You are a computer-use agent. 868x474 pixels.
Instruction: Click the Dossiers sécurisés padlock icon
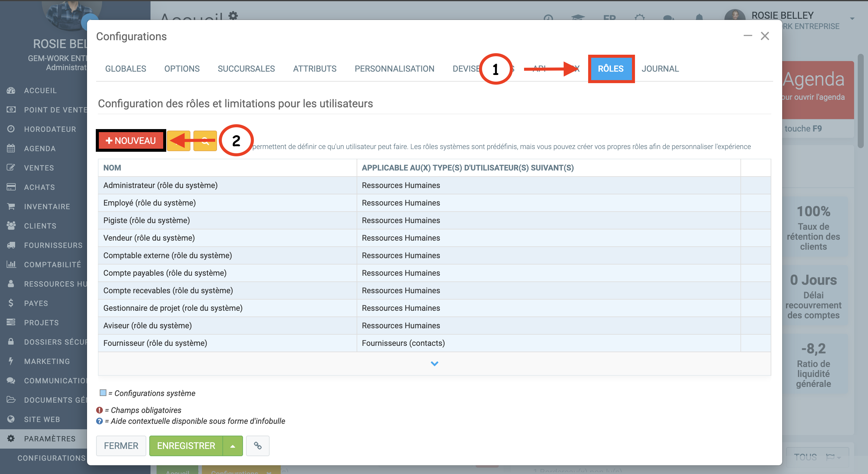[x=11, y=342]
